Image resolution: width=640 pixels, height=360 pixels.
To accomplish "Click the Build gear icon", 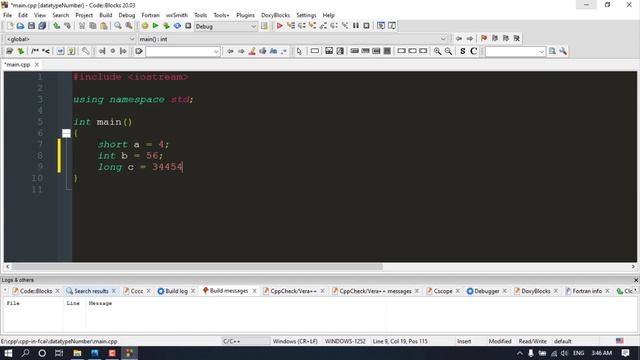I will pos(145,26).
